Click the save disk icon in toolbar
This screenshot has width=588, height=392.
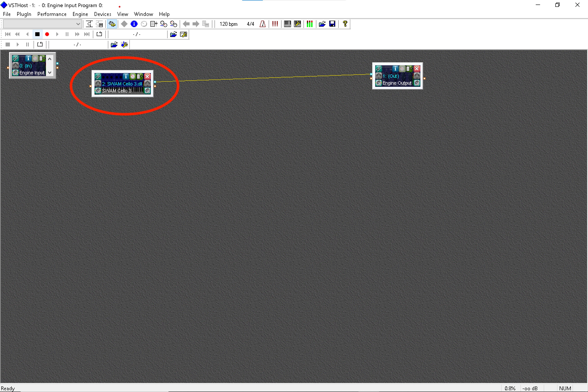pyautogui.click(x=332, y=24)
